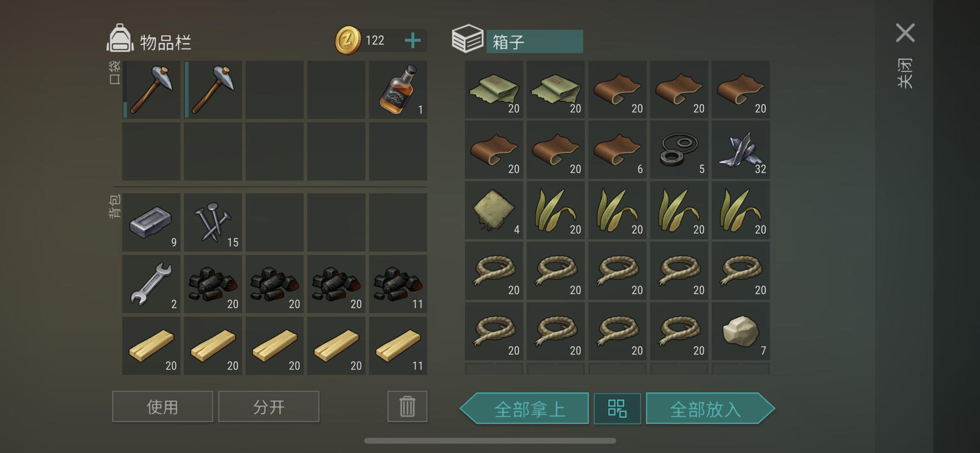Click the 分开 (Split) button
This screenshot has width=980, height=453.
click(269, 406)
